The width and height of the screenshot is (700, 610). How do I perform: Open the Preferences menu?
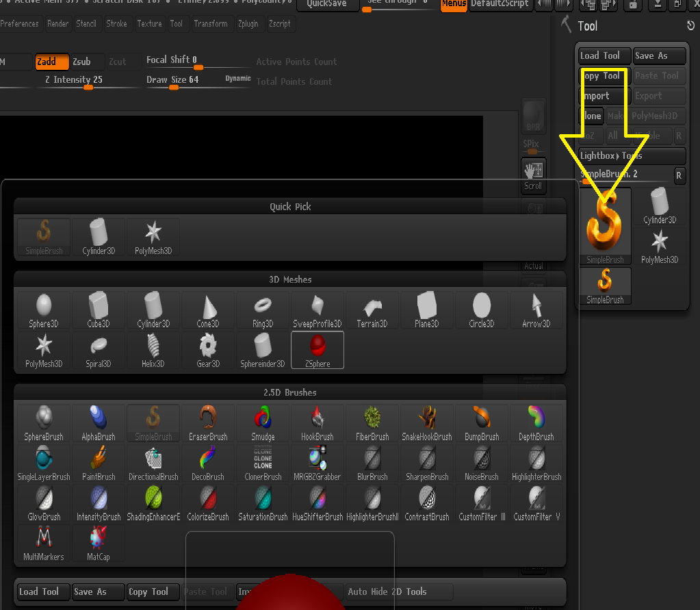click(20, 24)
